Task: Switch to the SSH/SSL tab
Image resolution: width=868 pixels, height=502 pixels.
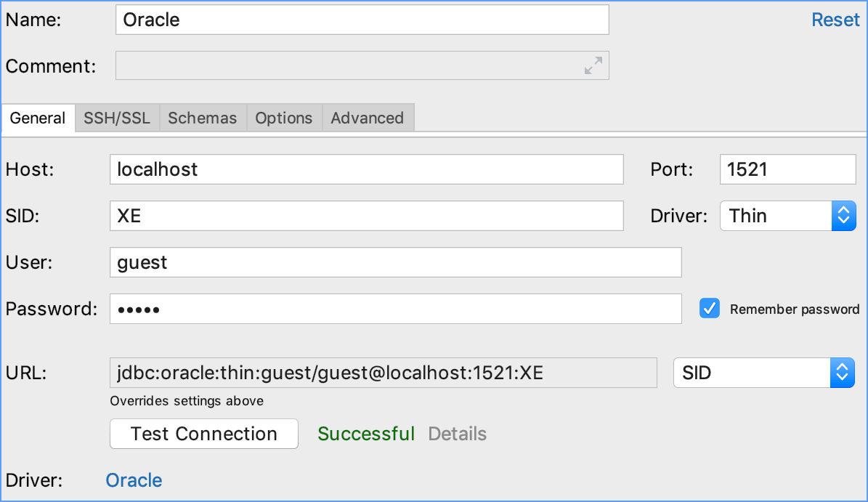Action: point(117,118)
